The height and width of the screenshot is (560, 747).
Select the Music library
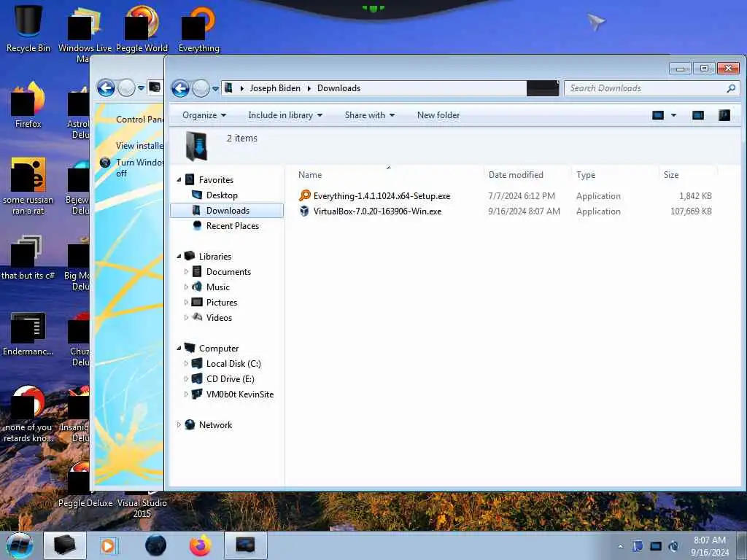tap(217, 287)
